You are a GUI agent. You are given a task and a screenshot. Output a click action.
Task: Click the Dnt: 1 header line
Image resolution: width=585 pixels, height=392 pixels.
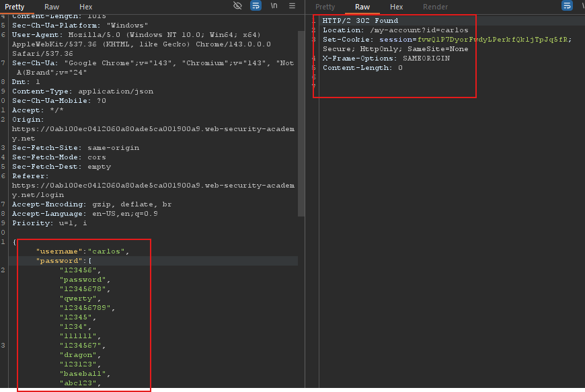pos(26,82)
